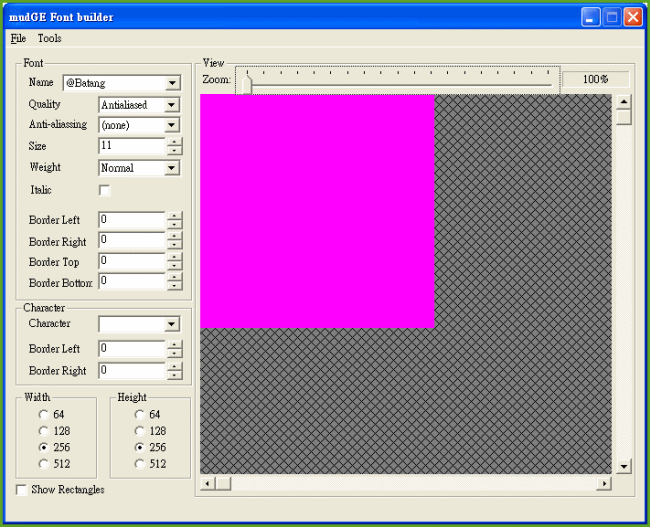
Task: Enable the Show Rectangles checkbox
Action: 22,490
